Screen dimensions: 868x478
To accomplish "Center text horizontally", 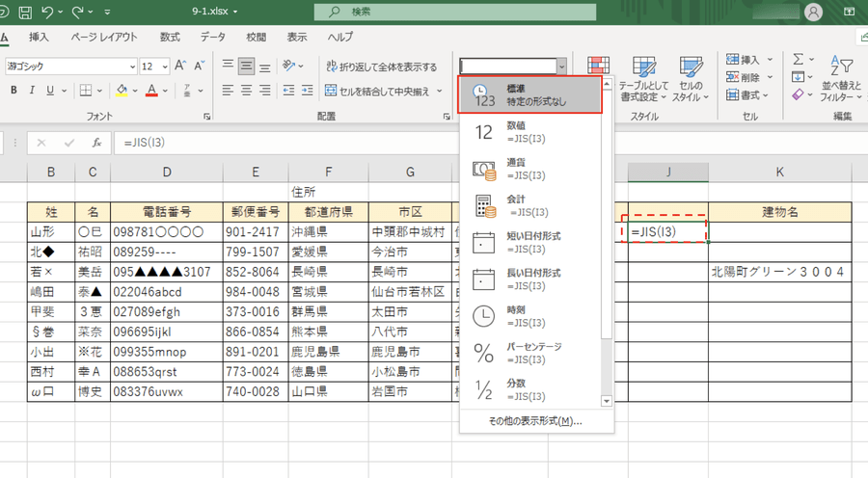I will (246, 91).
